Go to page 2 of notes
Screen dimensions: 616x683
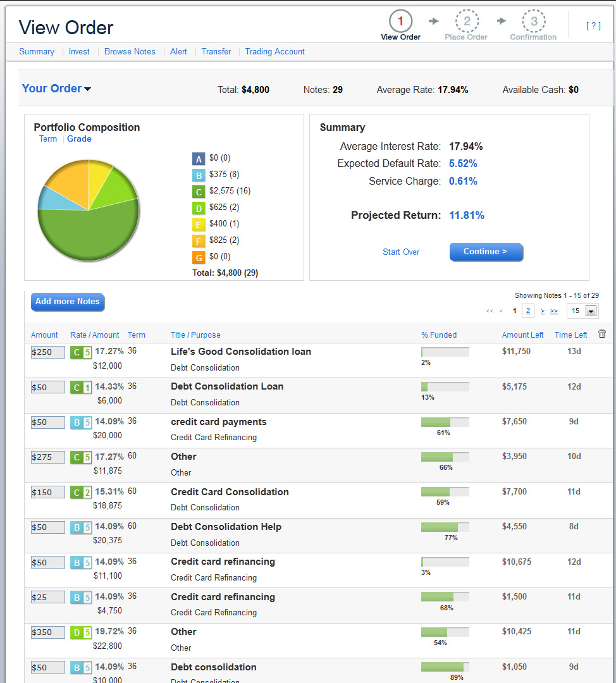pyautogui.click(x=528, y=311)
